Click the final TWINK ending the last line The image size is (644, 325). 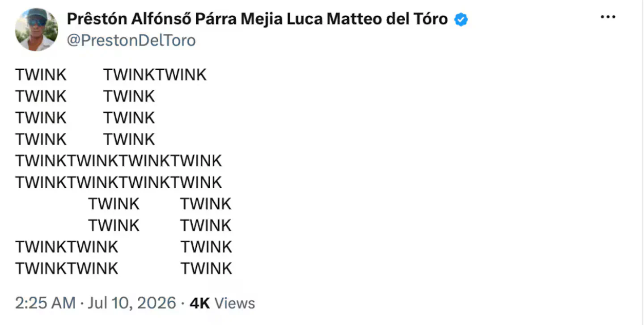pos(206,269)
